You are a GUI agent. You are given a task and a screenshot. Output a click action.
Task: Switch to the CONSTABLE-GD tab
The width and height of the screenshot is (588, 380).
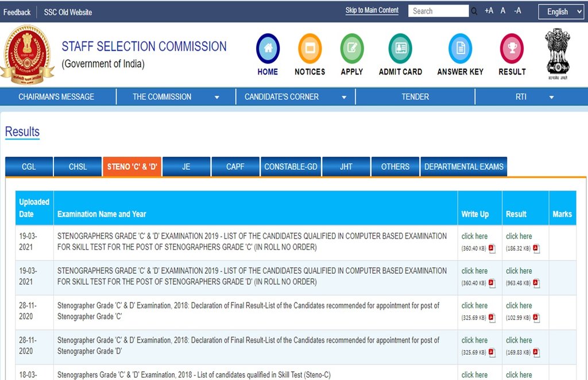tap(291, 166)
